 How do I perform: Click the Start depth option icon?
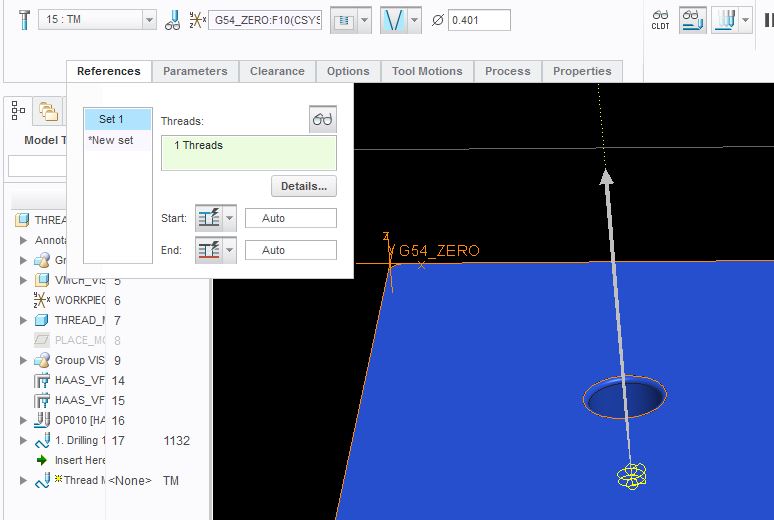[209, 218]
